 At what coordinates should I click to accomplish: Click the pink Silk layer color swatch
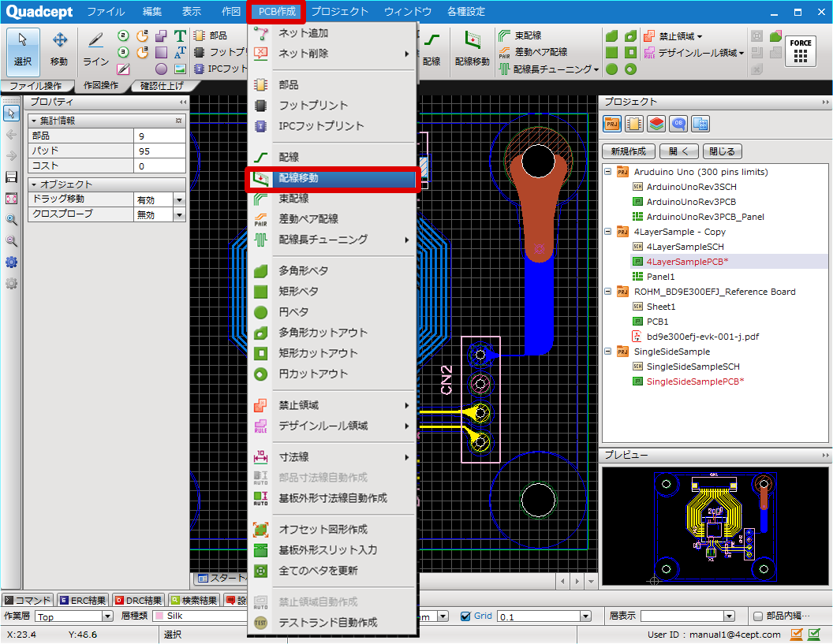[x=159, y=616]
